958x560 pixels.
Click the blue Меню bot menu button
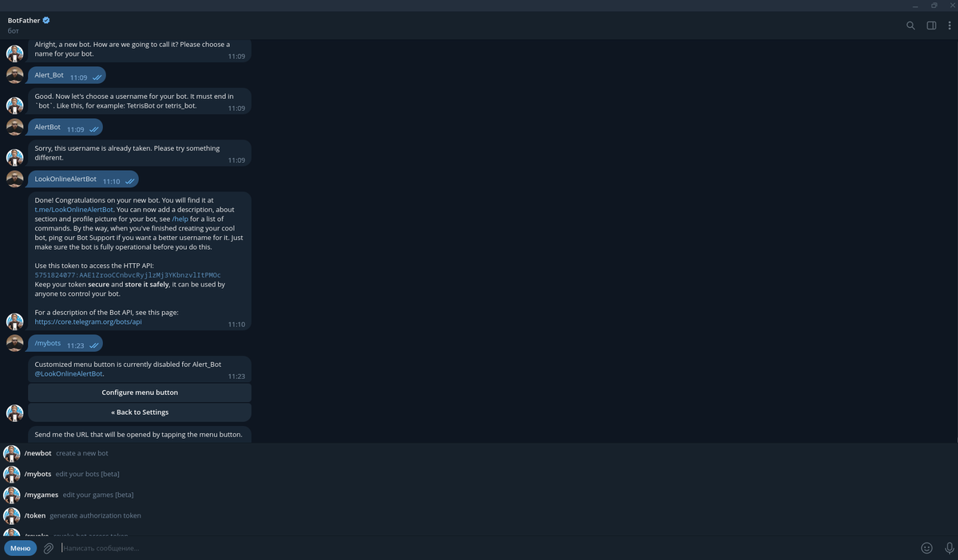click(x=20, y=548)
